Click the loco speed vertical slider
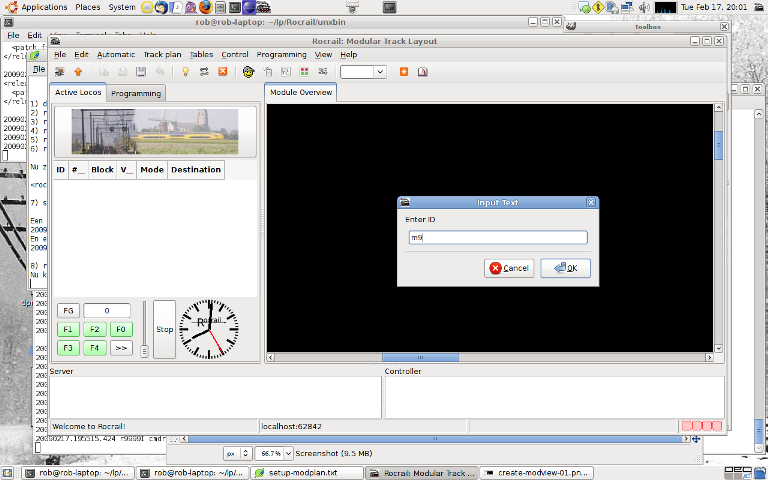This screenshot has width=768, height=480. point(144,329)
